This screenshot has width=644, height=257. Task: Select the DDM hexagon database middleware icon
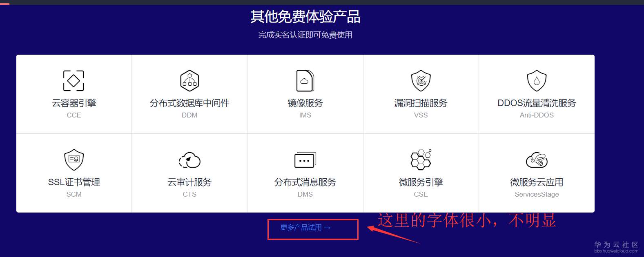189,80
